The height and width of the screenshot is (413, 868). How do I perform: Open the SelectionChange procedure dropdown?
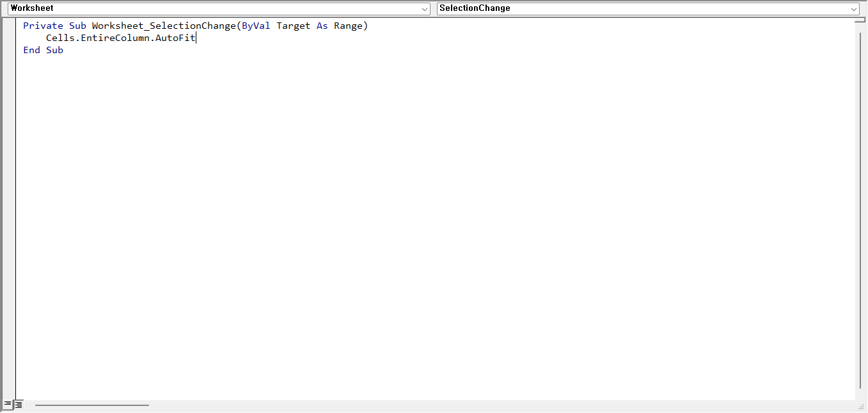pos(648,8)
